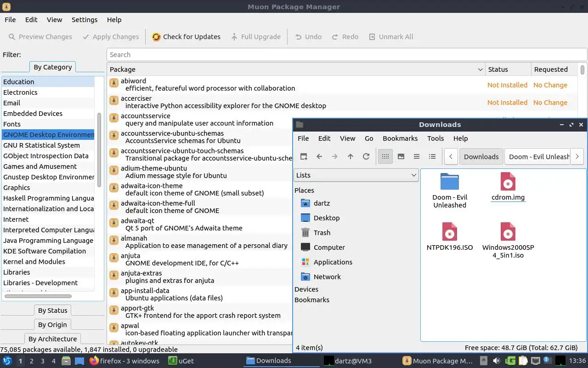Switch to firefox taskbar entry
Viewport: 588px width, 368px height.
tap(124, 361)
